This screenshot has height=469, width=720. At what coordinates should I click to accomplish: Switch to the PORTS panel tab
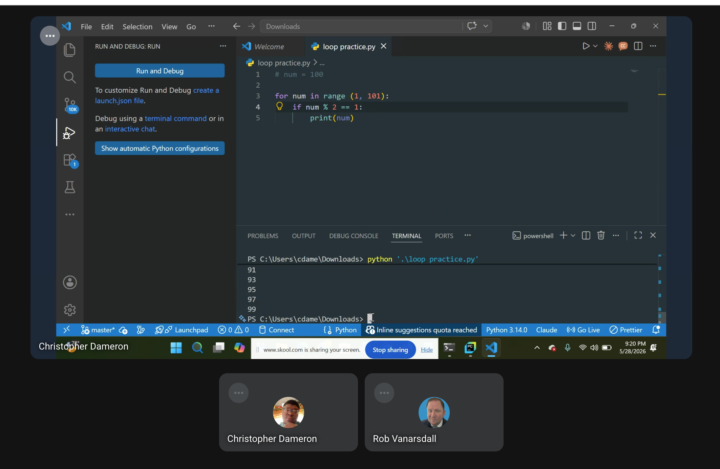pyautogui.click(x=444, y=236)
